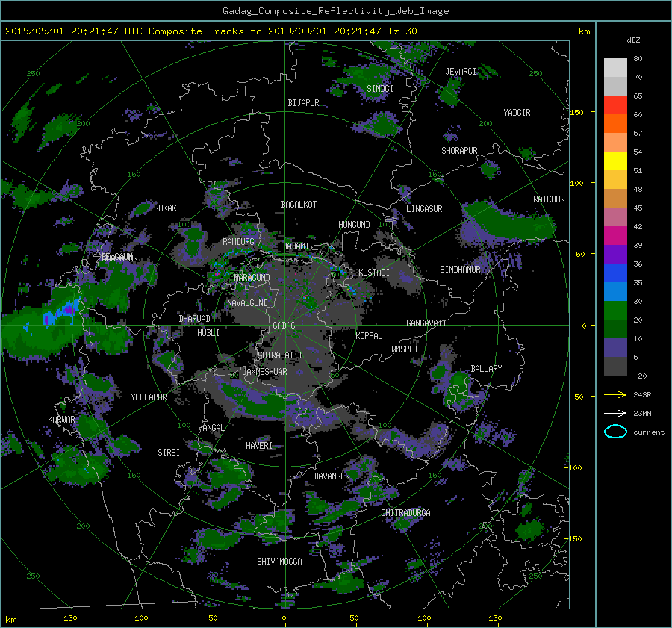Click the dBZ legend heading
Viewport: 672px width, 628px height.
633,40
